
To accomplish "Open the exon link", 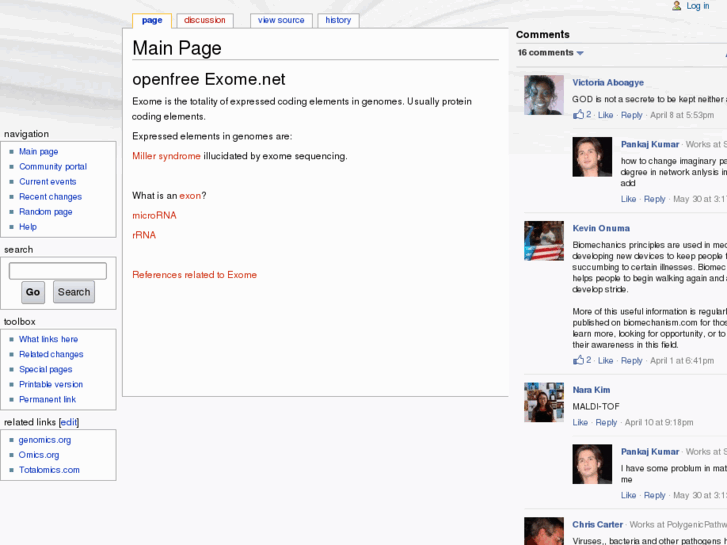I will click(x=190, y=196).
